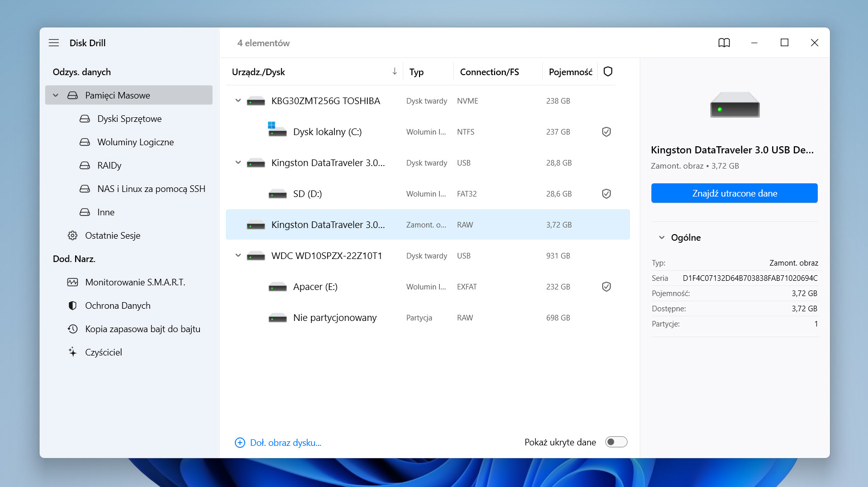
Task: Open NAS i Linux za pomocą SSH
Action: click(x=151, y=189)
